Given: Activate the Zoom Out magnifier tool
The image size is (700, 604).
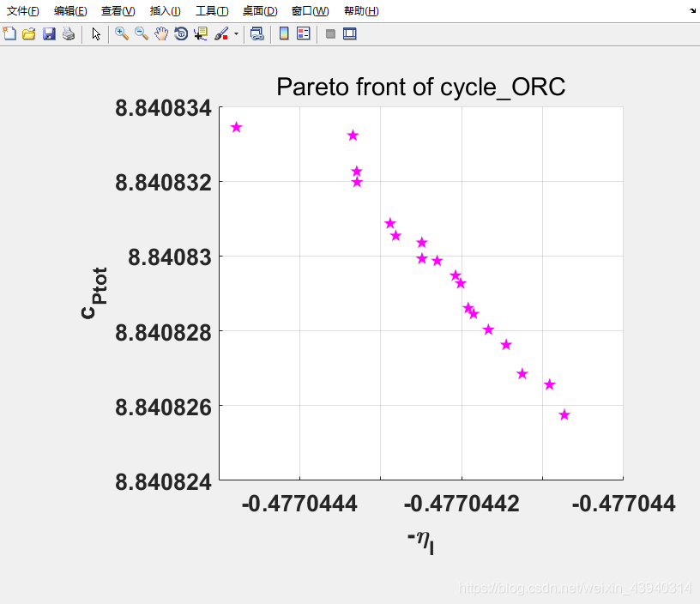Looking at the screenshot, I should (x=142, y=34).
